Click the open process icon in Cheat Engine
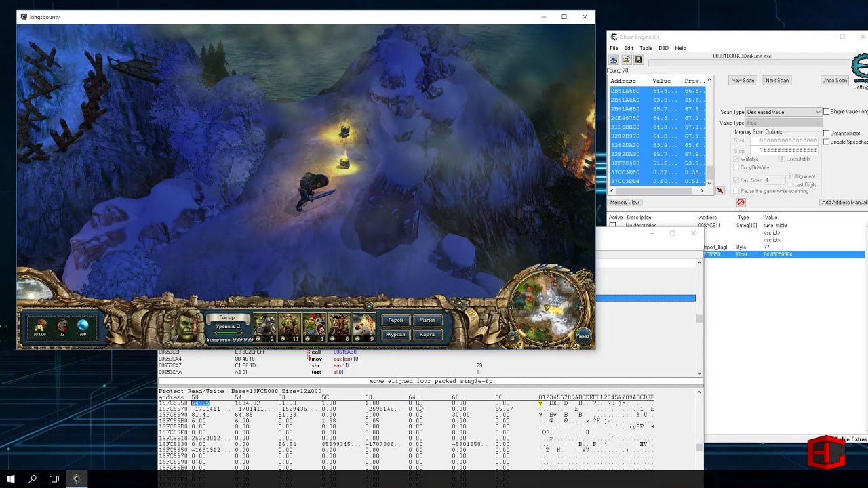This screenshot has height=488, width=868. click(614, 60)
